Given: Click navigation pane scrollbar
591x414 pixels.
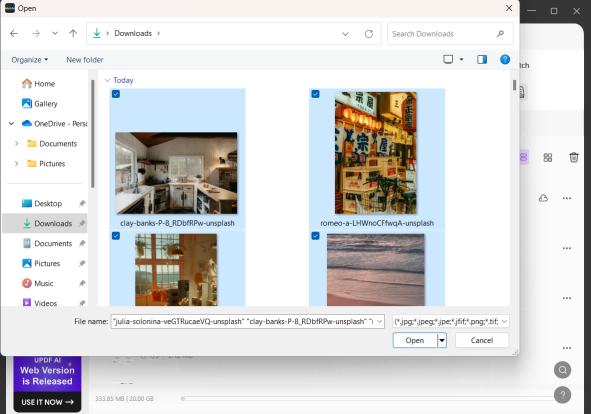Looking at the screenshot, I should click(93, 134).
